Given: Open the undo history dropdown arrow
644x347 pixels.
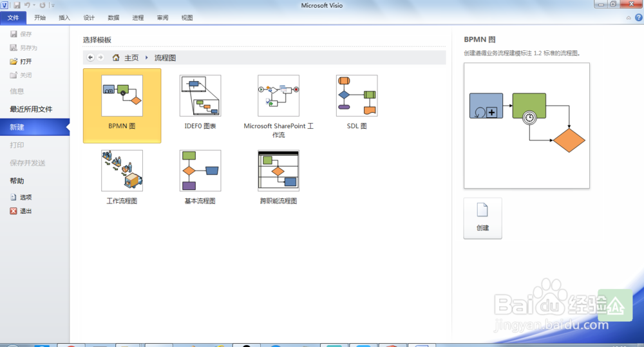Looking at the screenshot, I should pos(34,5).
